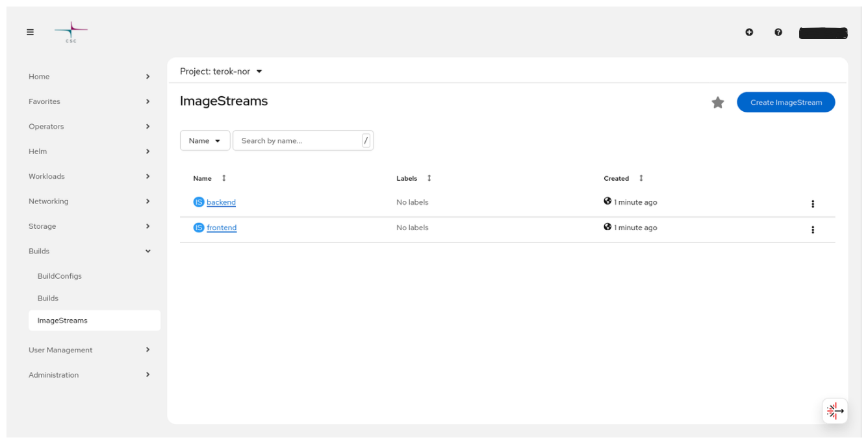Open the Name filter type dropdown

205,141
